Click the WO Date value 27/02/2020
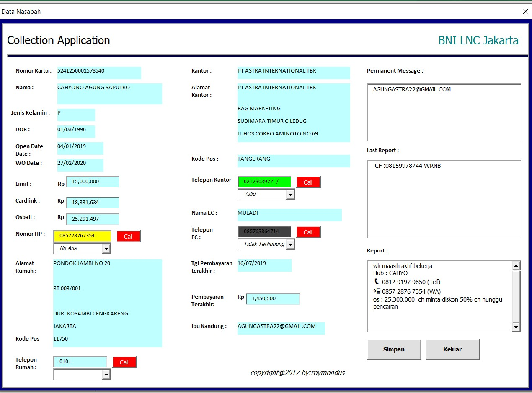 point(72,163)
